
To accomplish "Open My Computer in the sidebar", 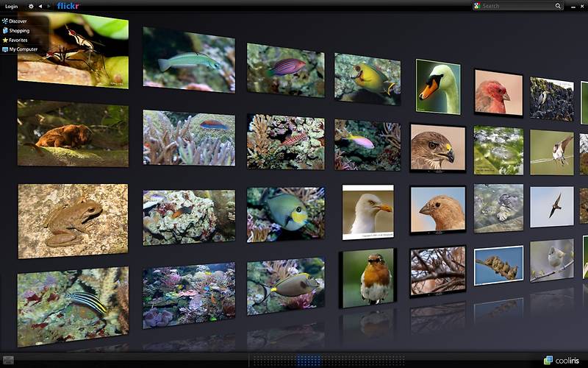I will [x=22, y=49].
